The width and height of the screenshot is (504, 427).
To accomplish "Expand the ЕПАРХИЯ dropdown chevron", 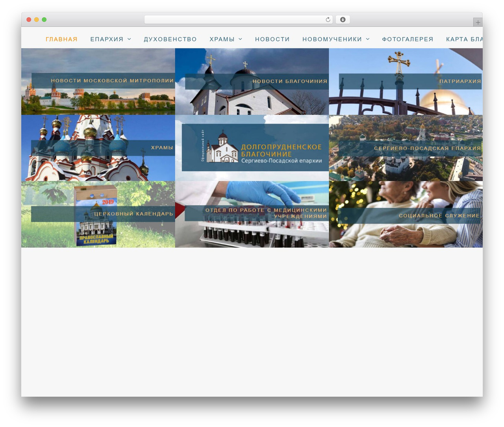I will coord(129,39).
